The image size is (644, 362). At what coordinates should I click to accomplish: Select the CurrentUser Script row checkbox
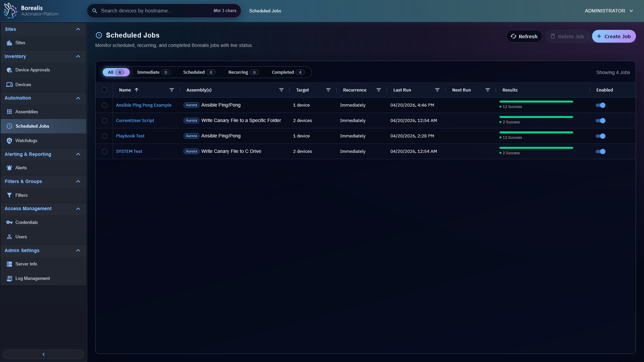tap(105, 121)
